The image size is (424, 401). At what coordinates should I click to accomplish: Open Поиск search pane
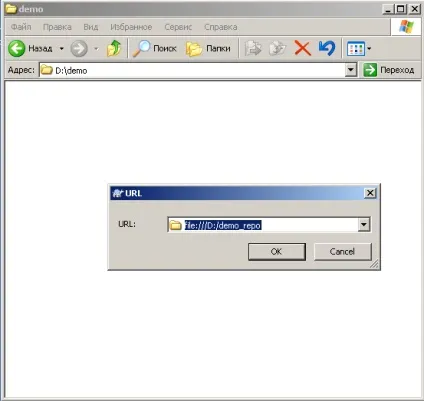[x=155, y=49]
